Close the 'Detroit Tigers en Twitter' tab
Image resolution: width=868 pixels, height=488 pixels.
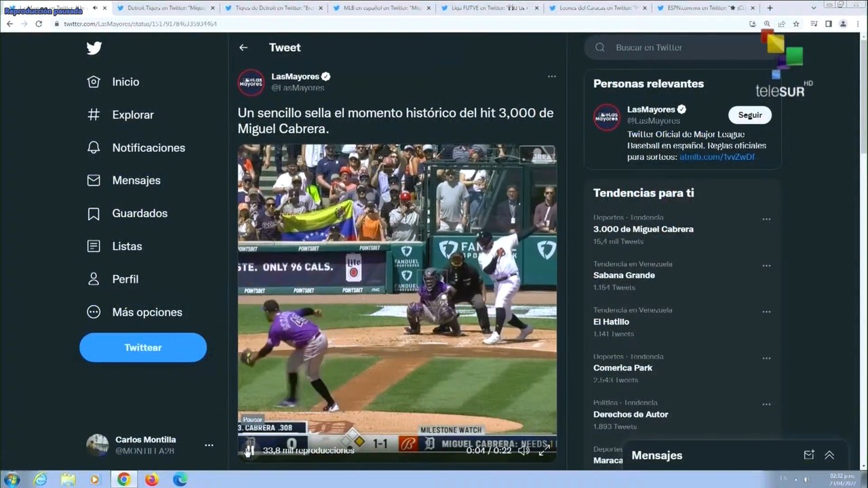(x=212, y=8)
